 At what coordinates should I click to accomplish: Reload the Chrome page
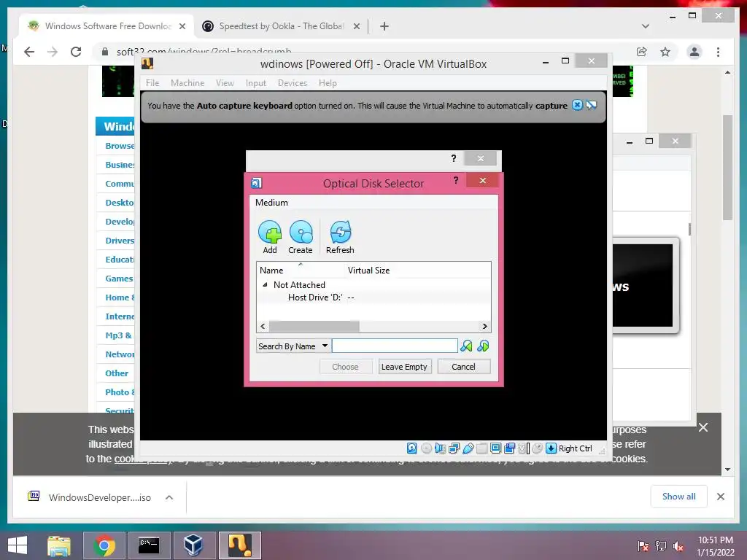point(76,52)
